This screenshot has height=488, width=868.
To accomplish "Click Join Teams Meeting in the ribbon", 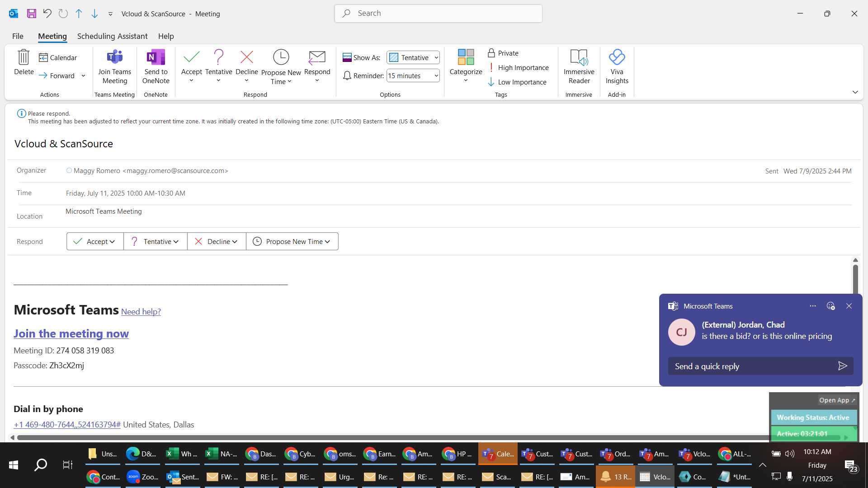I will pyautogui.click(x=115, y=67).
